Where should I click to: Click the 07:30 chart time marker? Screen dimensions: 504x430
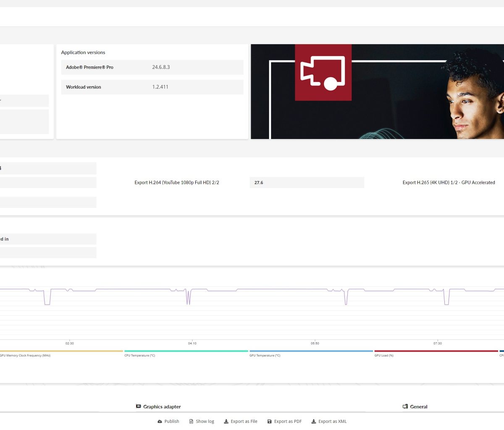437,343
